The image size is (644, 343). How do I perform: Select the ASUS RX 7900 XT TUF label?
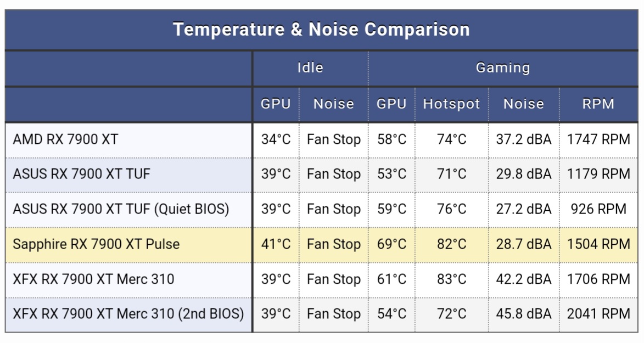click(81, 174)
